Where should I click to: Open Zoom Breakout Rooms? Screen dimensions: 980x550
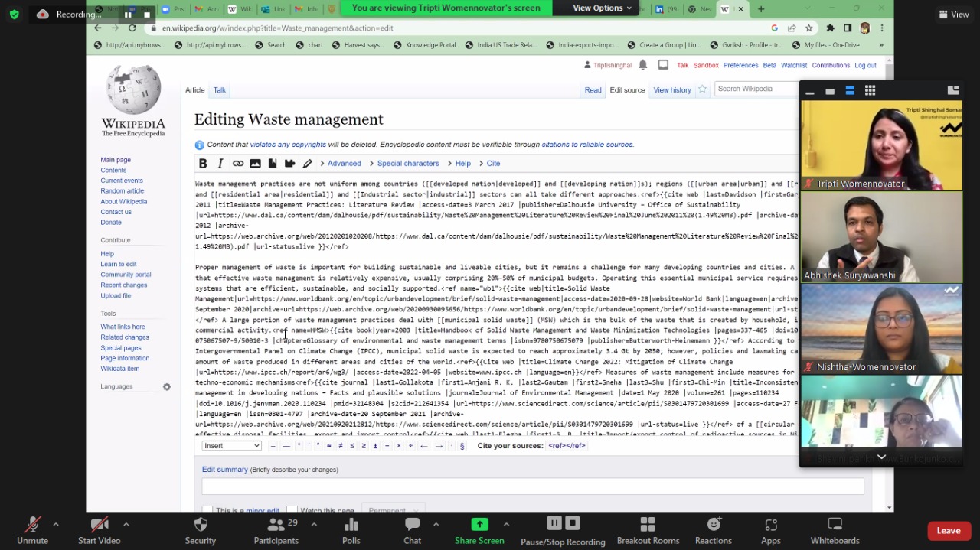(x=648, y=531)
